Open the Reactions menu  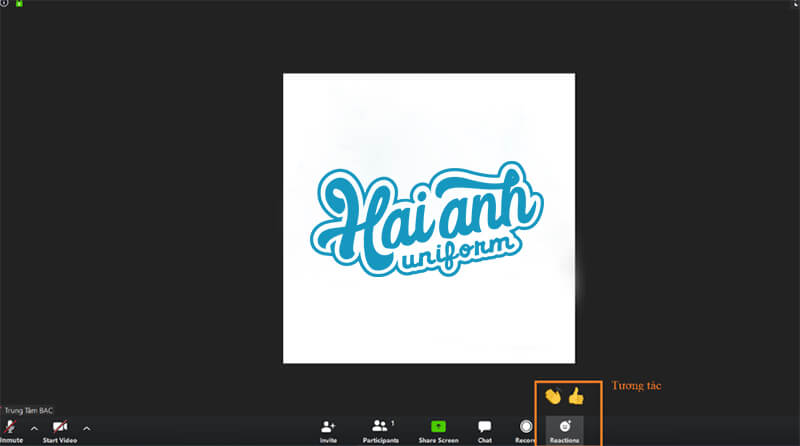click(x=564, y=431)
